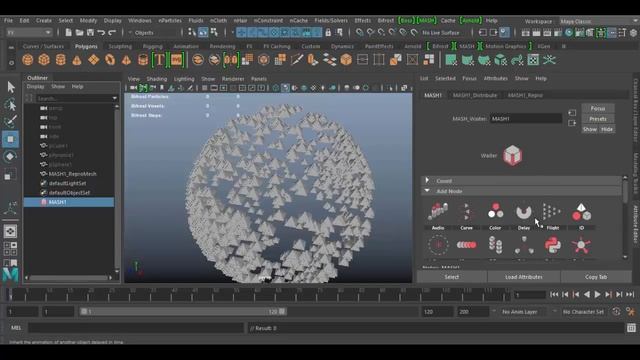This screenshot has width=640, height=360.
Task: Click the playback range slider bar
Action: pyautogui.click(x=182, y=311)
